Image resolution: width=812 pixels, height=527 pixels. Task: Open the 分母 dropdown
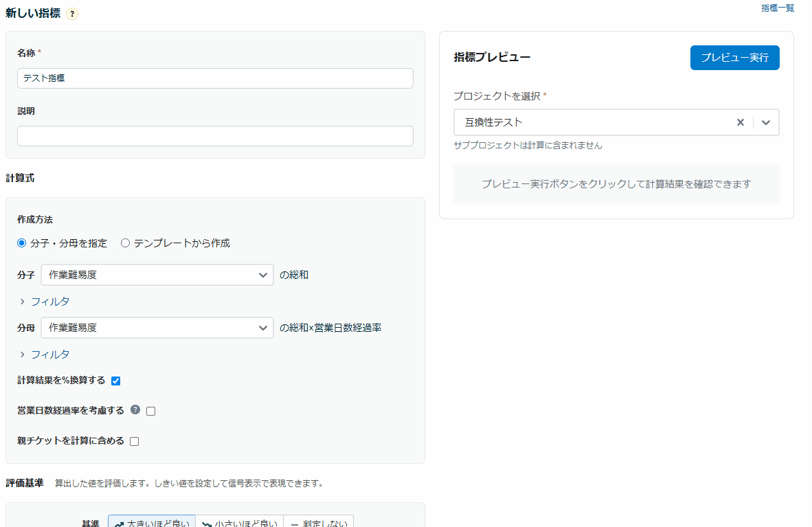[x=157, y=328]
